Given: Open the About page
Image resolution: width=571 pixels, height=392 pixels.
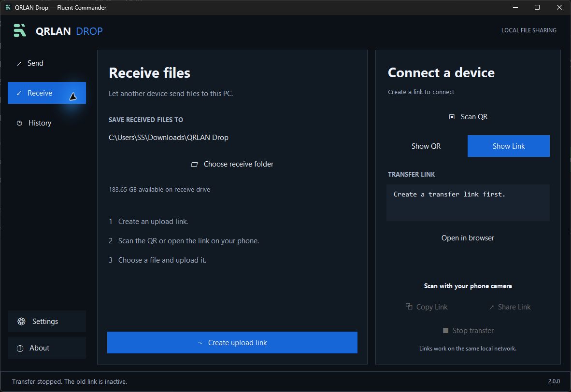Looking at the screenshot, I should [x=46, y=348].
